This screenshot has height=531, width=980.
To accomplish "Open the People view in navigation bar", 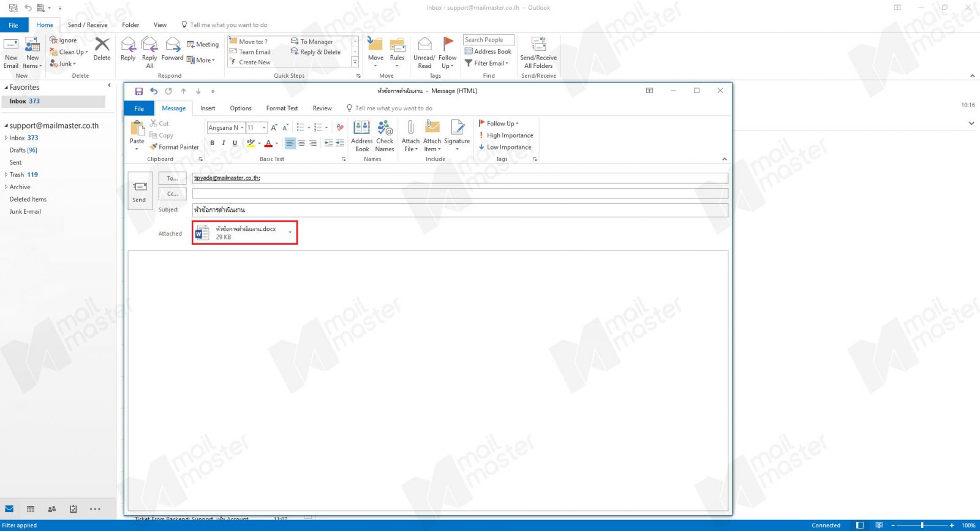I will pos(52,509).
